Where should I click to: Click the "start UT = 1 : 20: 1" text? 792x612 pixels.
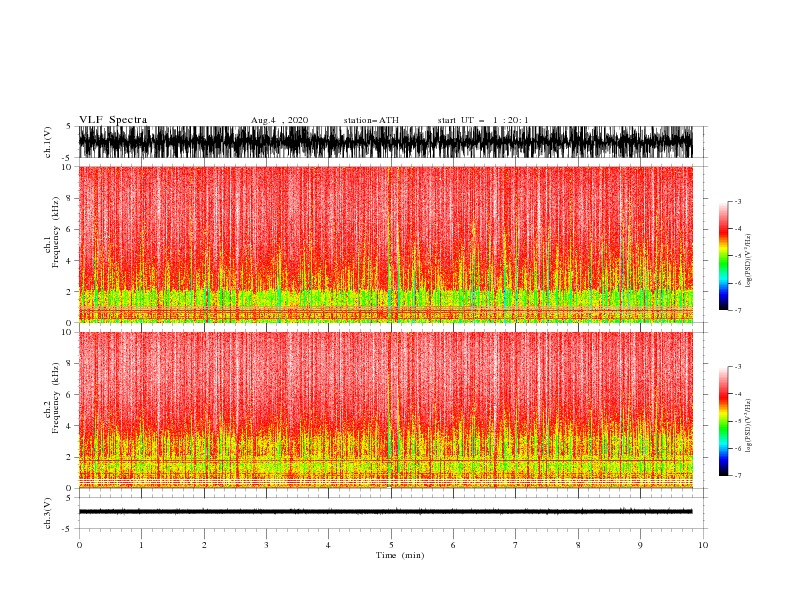[x=483, y=120]
